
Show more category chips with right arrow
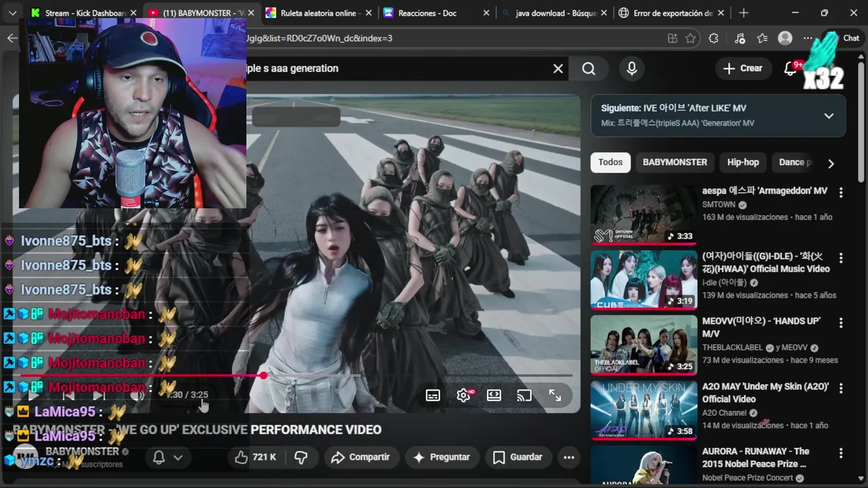pos(831,163)
